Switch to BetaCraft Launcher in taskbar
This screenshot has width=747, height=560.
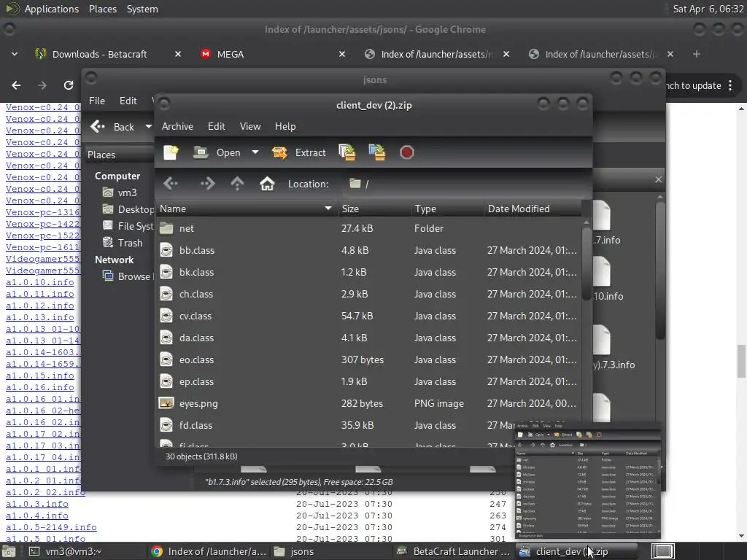(x=454, y=551)
